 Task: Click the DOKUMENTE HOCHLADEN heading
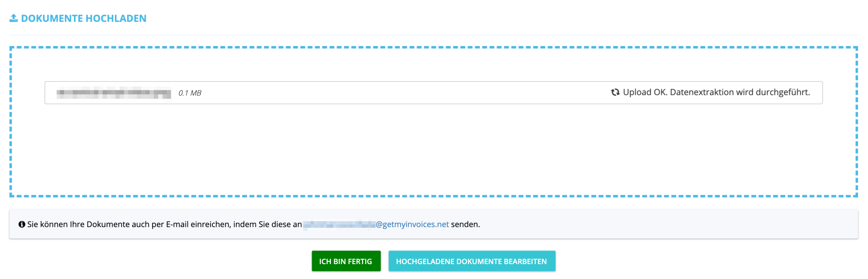pos(84,18)
